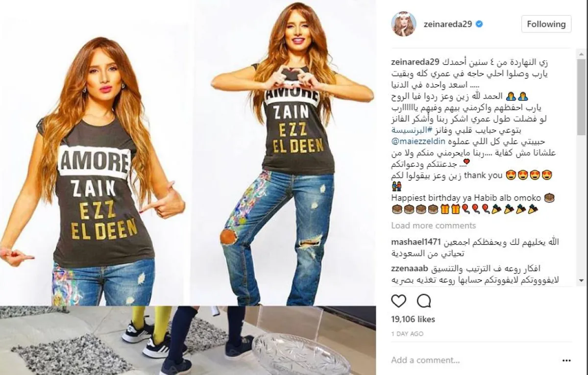The image size is (588, 375).
Task: View the 19,106 likes list
Action: pos(413,319)
